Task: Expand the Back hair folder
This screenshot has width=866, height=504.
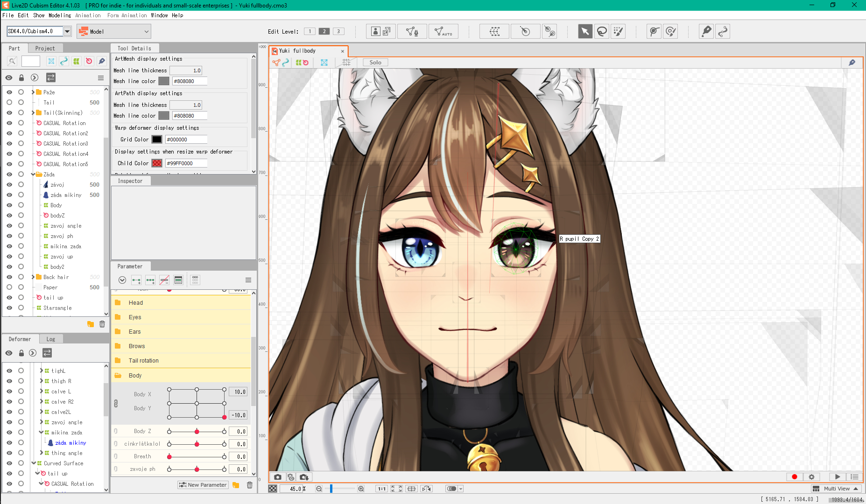Action: pos(33,277)
